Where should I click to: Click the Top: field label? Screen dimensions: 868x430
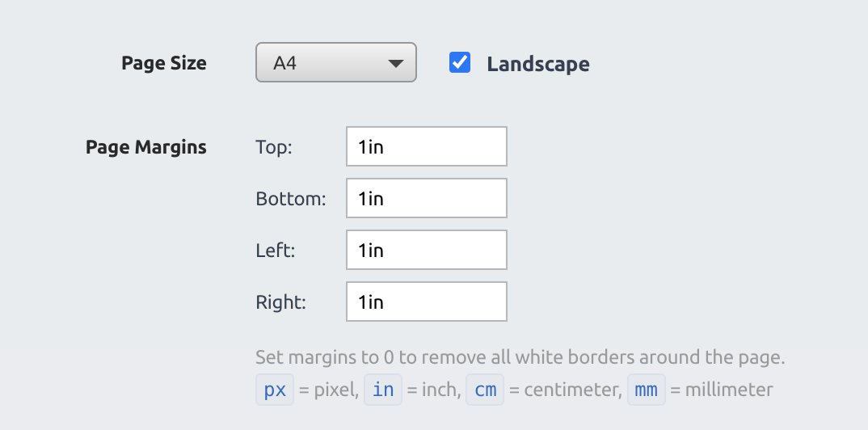[x=273, y=147]
